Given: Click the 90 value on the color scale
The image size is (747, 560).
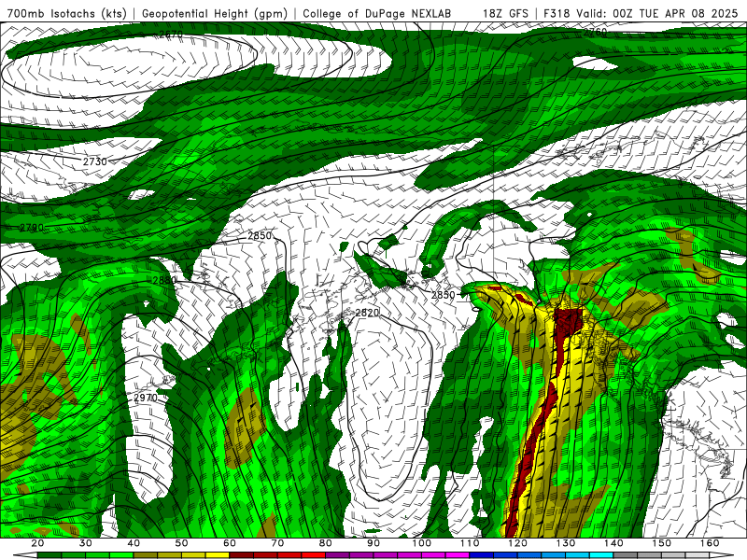Looking at the screenshot, I should 373,543.
